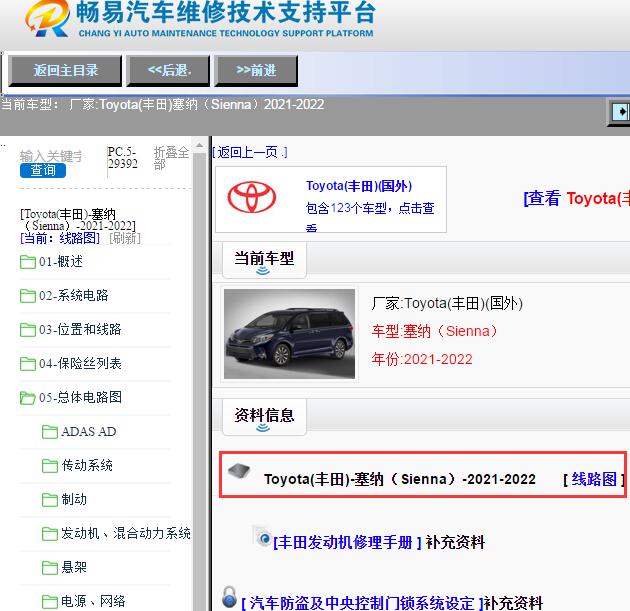Click gray icon beside Toyota Sienna 2021-2022 entry
630x611 pixels.
pyautogui.click(x=239, y=470)
